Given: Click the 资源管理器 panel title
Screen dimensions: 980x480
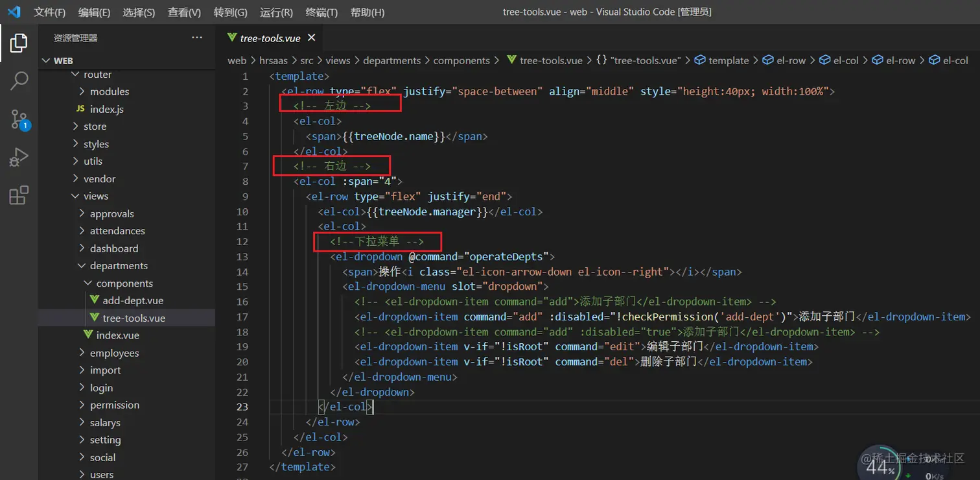Looking at the screenshot, I should [76, 38].
